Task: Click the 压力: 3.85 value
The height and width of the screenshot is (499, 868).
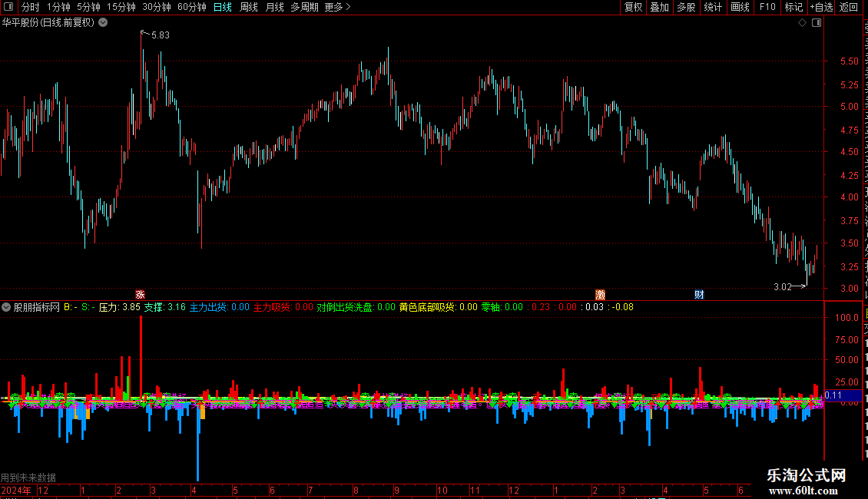Action: pyautogui.click(x=120, y=307)
